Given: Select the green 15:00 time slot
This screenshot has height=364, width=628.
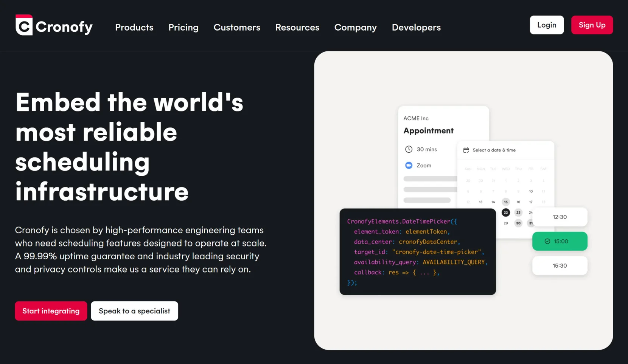Looking at the screenshot, I should tap(560, 241).
